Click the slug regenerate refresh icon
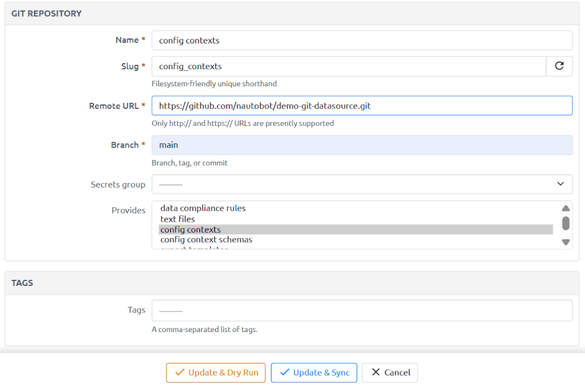The height and width of the screenshot is (392, 585). (559, 66)
